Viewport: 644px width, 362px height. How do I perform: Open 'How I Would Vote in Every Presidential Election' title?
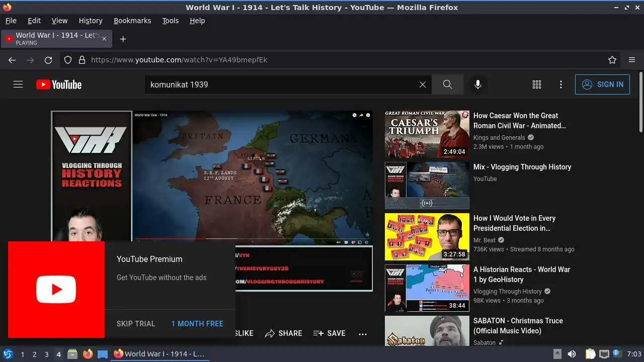[514, 223]
